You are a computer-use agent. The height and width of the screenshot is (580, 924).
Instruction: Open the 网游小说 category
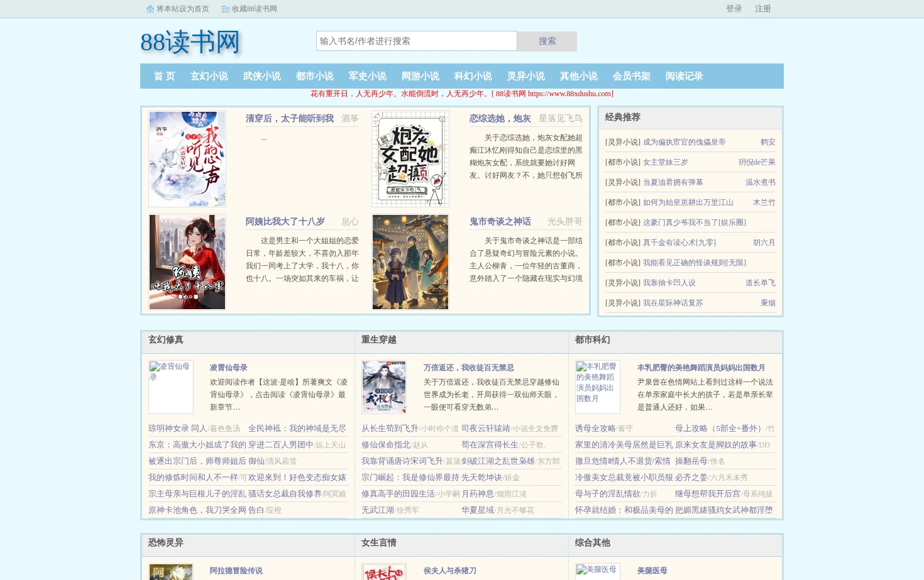click(x=421, y=76)
